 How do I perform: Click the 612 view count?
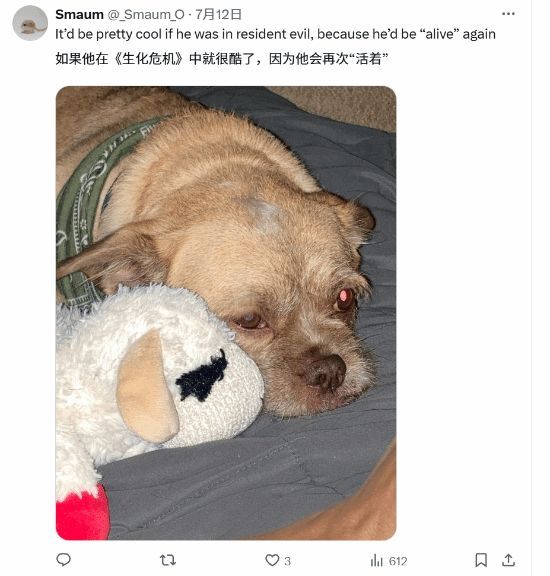tap(398, 561)
